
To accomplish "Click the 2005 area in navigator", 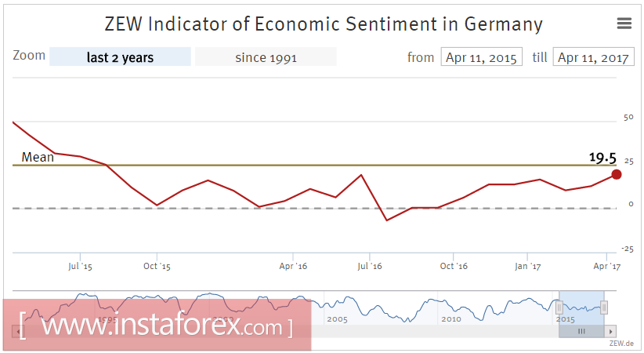I will (337, 319).
